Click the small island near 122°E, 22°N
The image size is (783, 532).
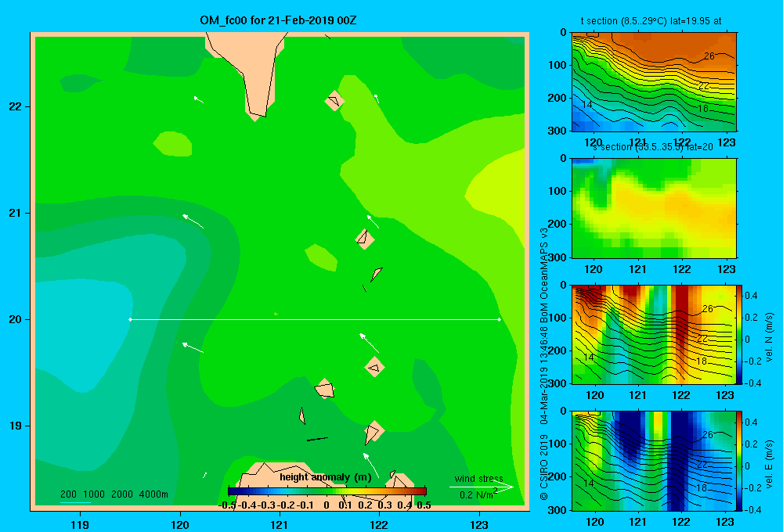334,100
